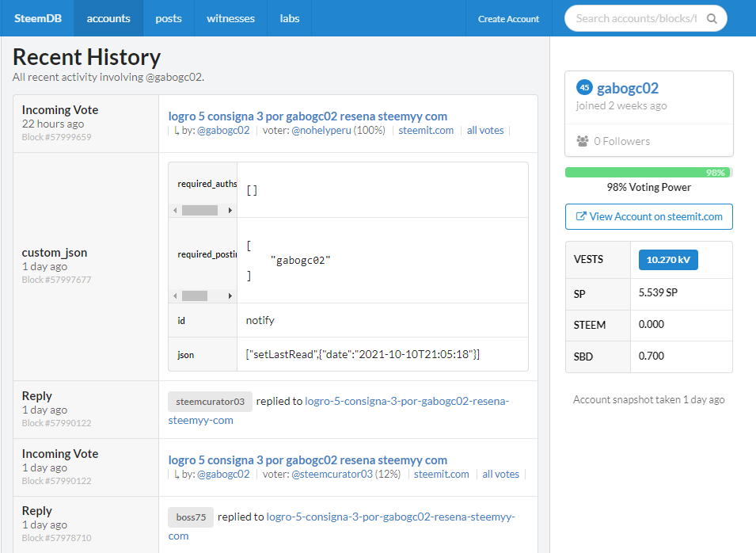Click left scroll arrow under required_posting_auths
Screen dimensions: 756x553
click(x=175, y=296)
